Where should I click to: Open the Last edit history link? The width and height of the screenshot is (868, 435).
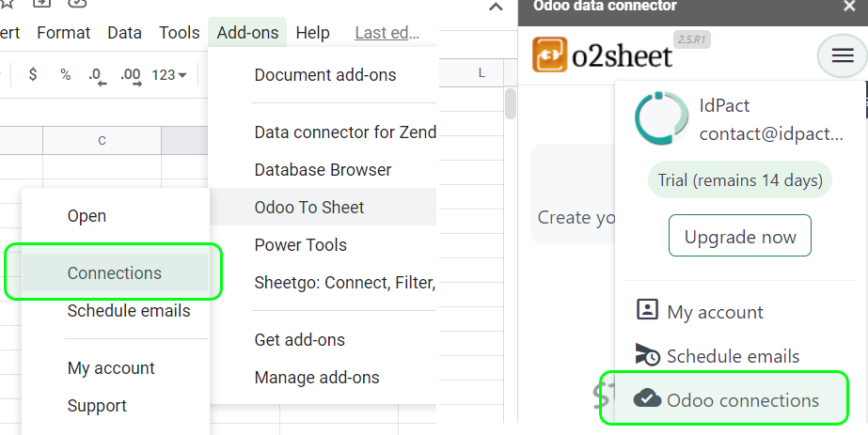[387, 33]
